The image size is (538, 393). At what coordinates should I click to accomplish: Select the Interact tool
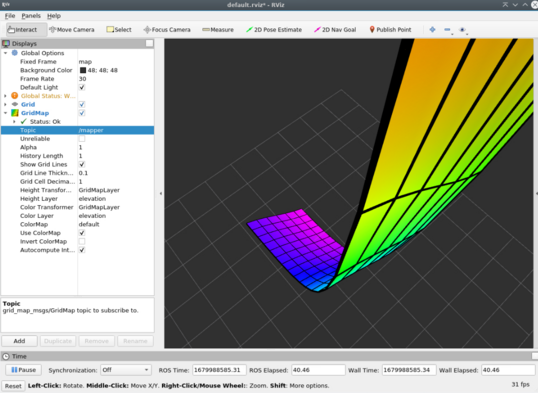pos(26,30)
